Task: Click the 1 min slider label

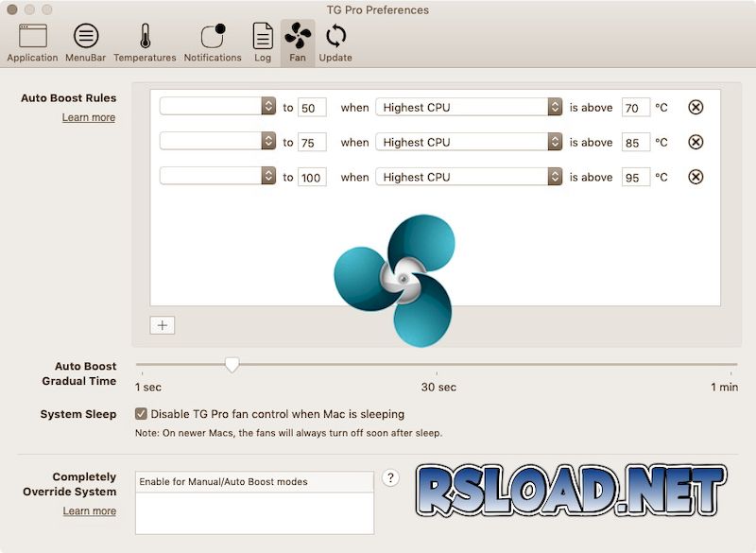Action: [724, 388]
